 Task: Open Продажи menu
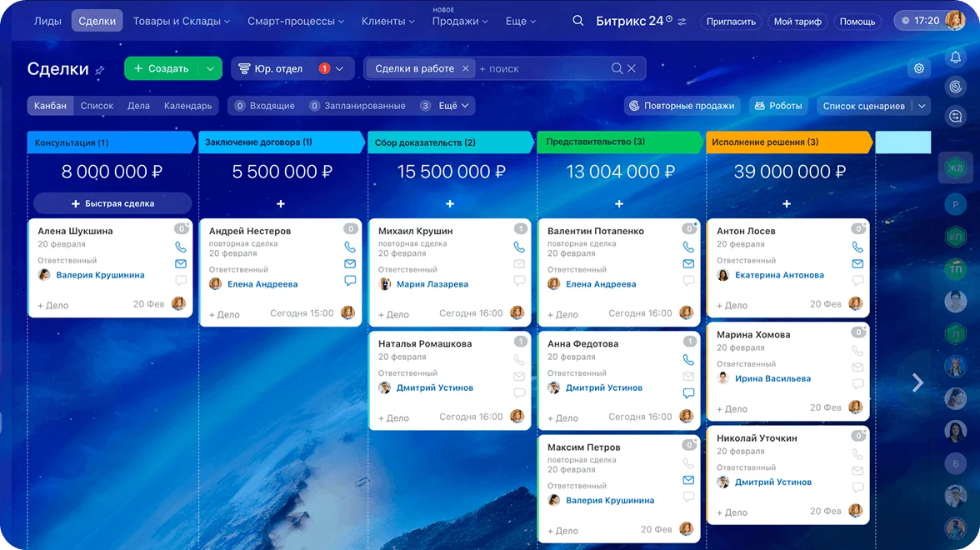click(x=459, y=22)
